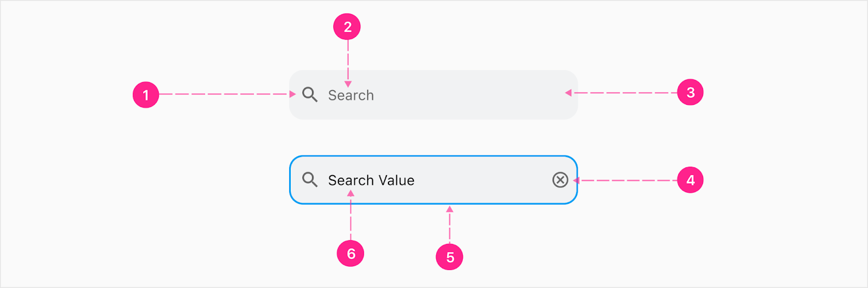Viewport: 868px width, 288px height.
Task: Click the magnifier icon in the empty Search field
Action: point(310,95)
